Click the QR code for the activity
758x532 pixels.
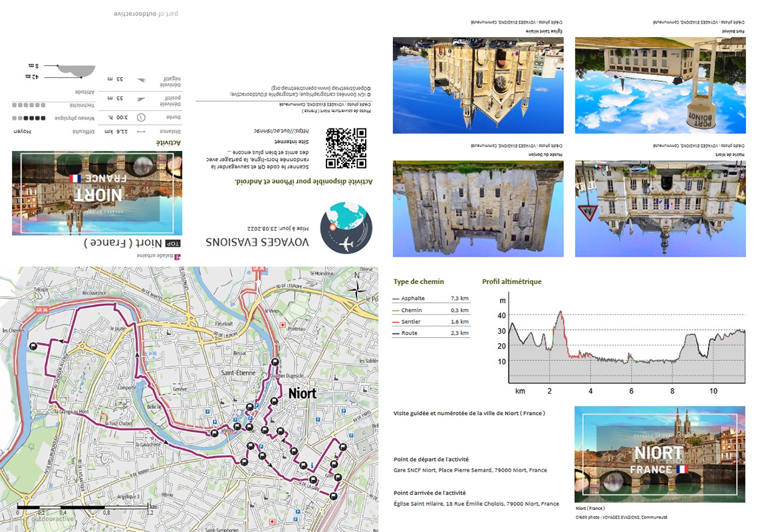(x=346, y=148)
